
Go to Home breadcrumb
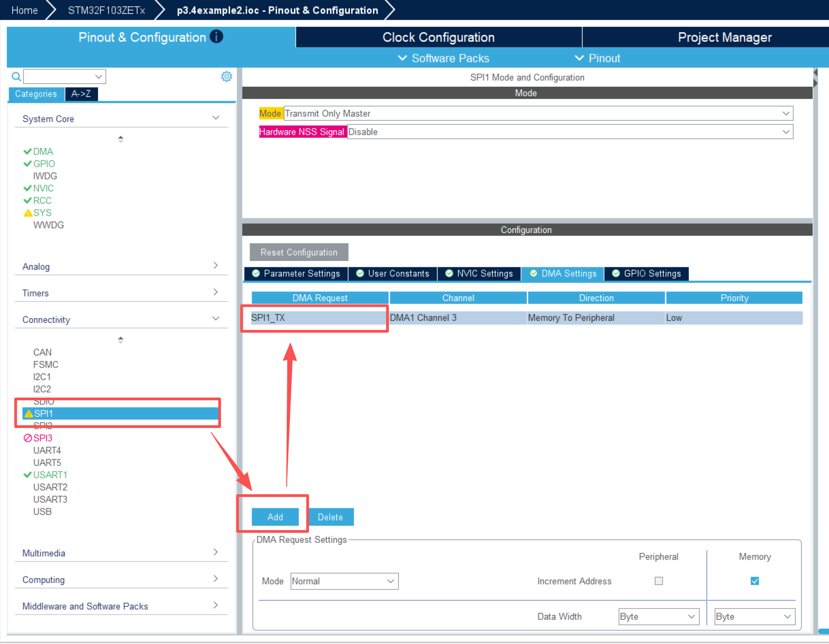tap(25, 10)
